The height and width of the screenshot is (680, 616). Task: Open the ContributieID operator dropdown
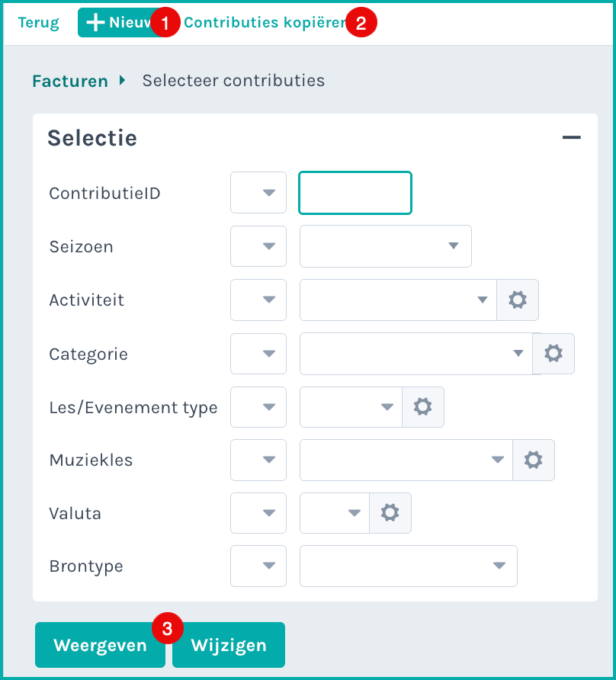[x=258, y=193]
